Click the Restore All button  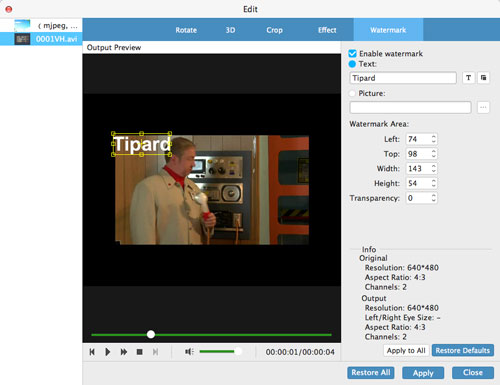click(371, 372)
